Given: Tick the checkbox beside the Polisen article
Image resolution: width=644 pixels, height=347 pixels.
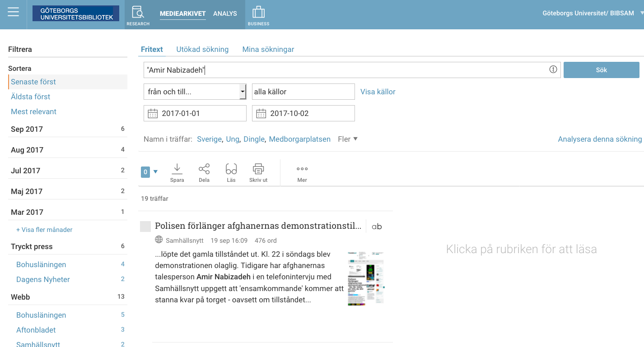Looking at the screenshot, I should [x=145, y=227].
